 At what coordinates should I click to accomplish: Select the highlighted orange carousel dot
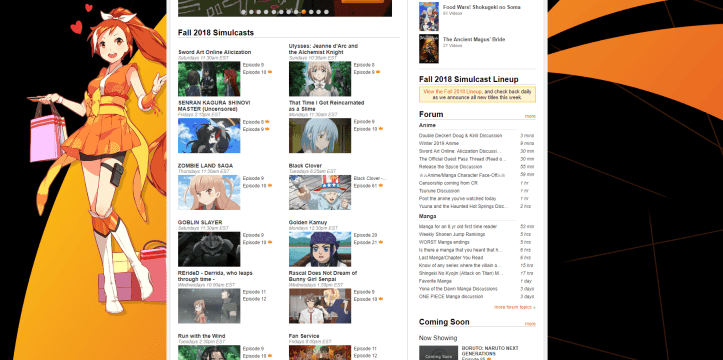(x=304, y=12)
